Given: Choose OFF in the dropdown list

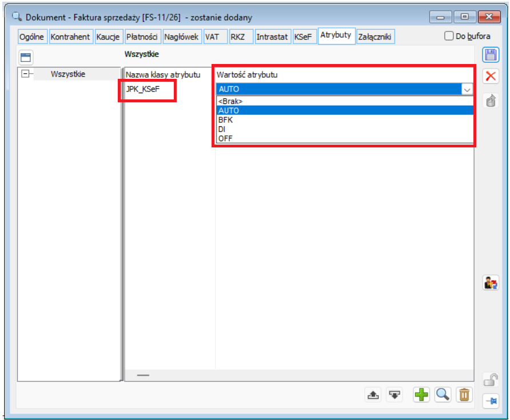Looking at the screenshot, I should [345, 138].
